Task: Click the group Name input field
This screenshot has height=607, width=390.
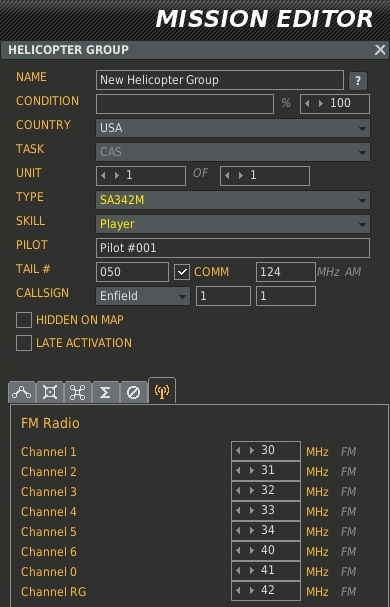Action: click(220, 80)
